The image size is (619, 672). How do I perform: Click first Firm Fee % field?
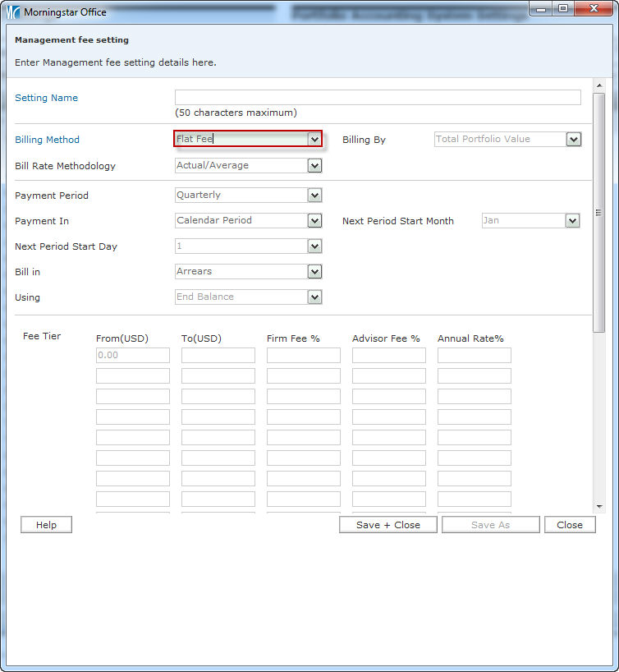coord(303,356)
